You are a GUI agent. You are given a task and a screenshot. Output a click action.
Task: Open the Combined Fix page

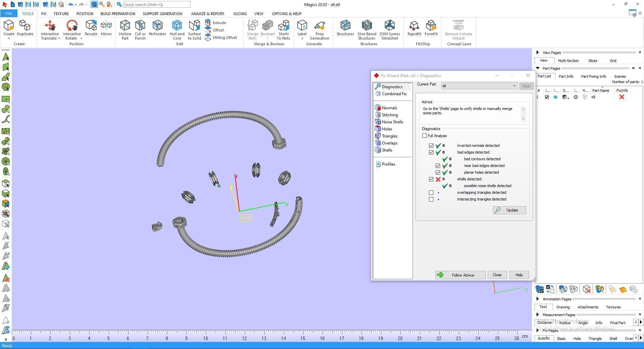click(x=391, y=94)
